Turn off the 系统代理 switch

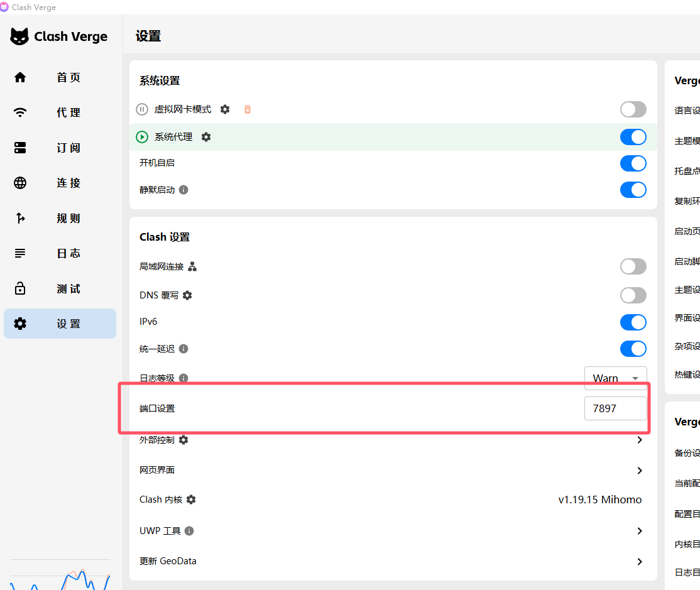click(633, 137)
